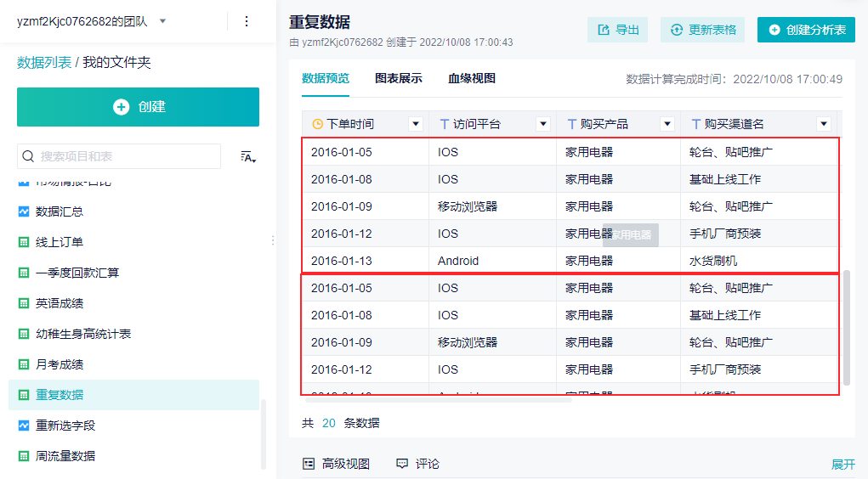Click the 创建分析表 button
This screenshot has height=479, width=868.
(x=806, y=30)
